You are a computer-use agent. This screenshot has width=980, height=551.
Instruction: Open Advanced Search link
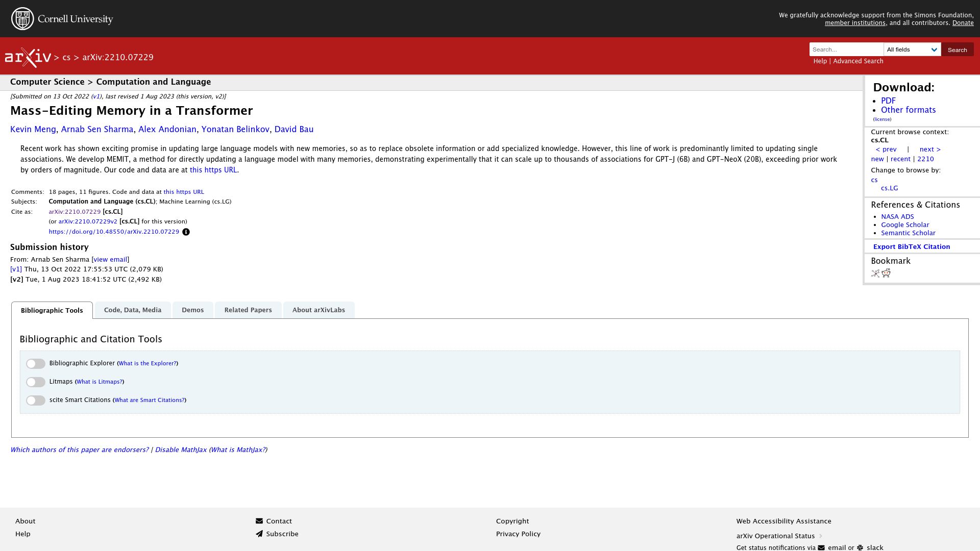[x=858, y=61]
